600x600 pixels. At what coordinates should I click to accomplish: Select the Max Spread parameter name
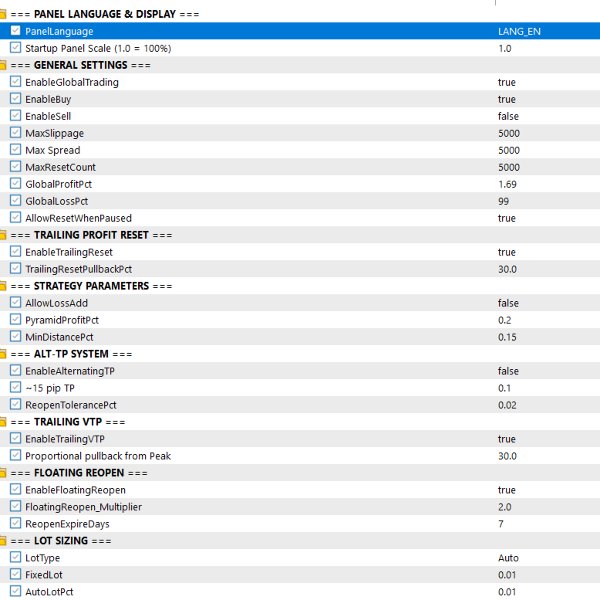click(x=53, y=150)
